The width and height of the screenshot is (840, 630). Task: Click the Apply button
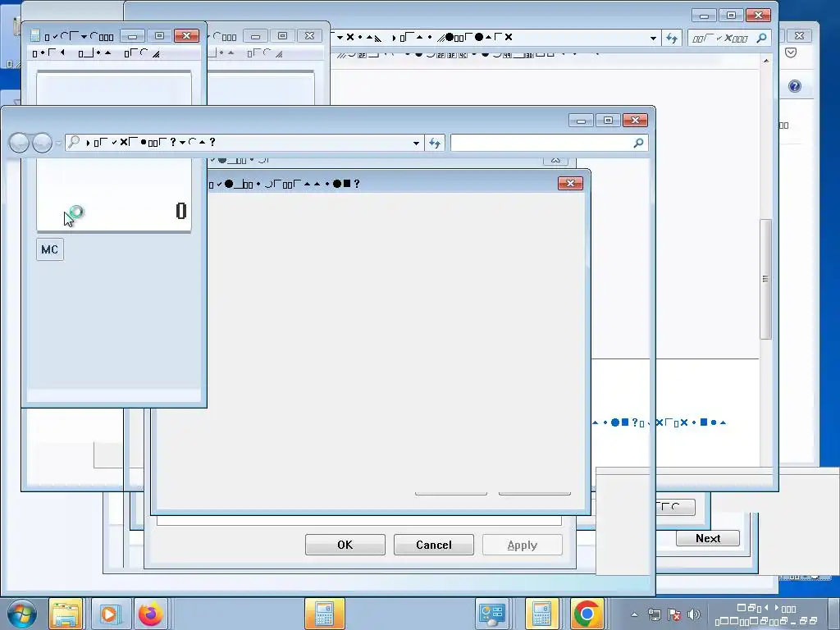(523, 545)
